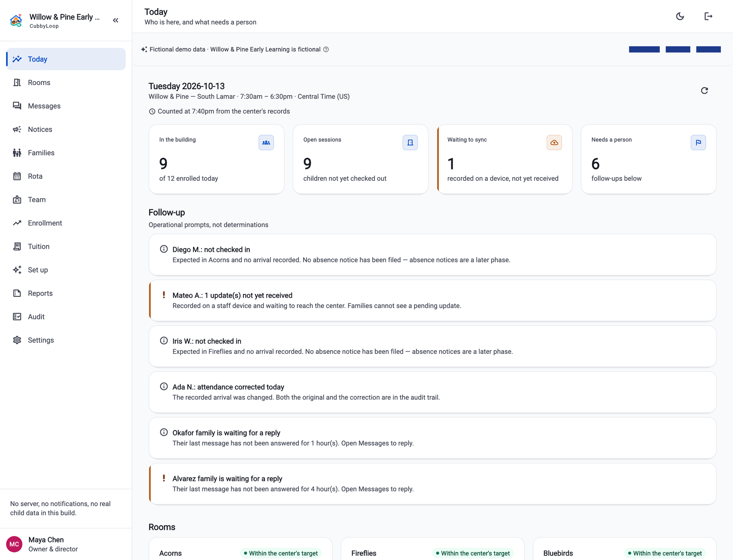Open Iris W. not checked in follow-up
Image resolution: width=733 pixels, height=560 pixels.
pos(432,346)
